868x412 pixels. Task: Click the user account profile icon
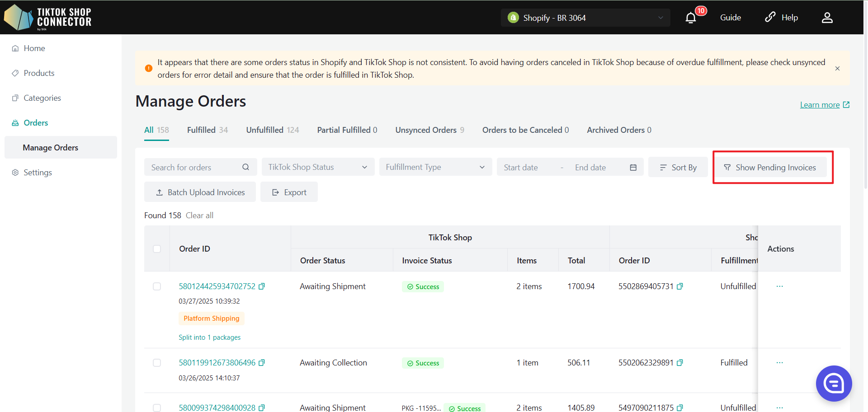click(827, 18)
